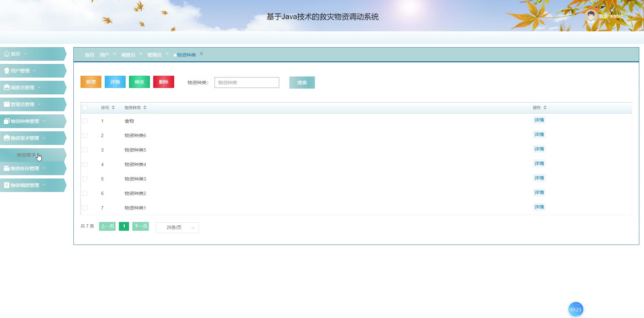Screen dimensions: 644x318
Task: Toggle the select-all header checkbox
Action: click(x=85, y=108)
